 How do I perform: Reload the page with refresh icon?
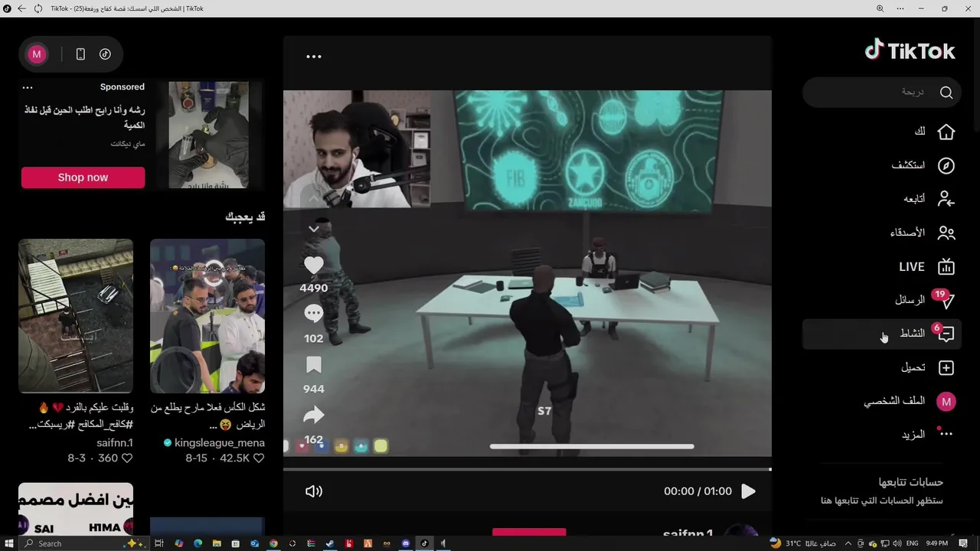pos(38,8)
